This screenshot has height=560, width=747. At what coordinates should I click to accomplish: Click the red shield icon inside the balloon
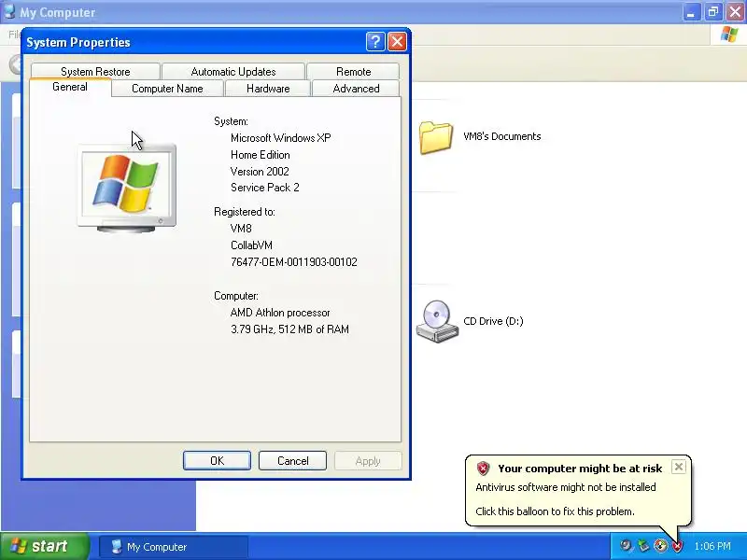pos(483,469)
